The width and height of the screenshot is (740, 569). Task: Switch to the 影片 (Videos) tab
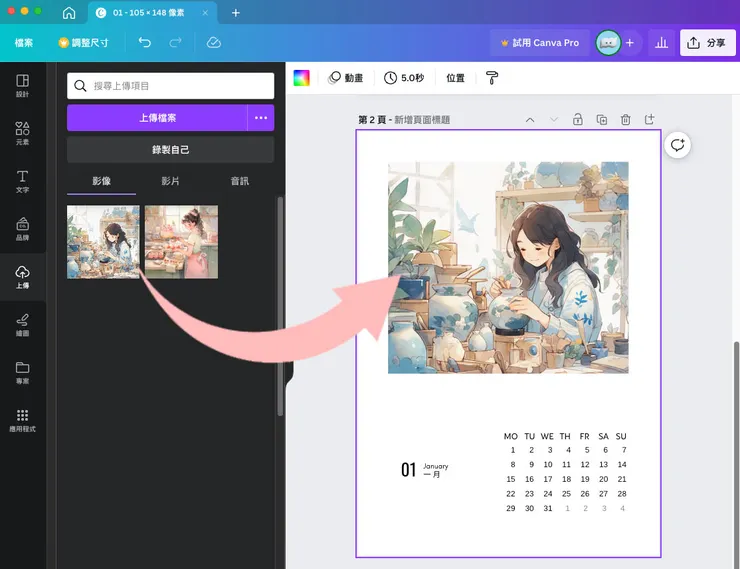[x=170, y=181]
